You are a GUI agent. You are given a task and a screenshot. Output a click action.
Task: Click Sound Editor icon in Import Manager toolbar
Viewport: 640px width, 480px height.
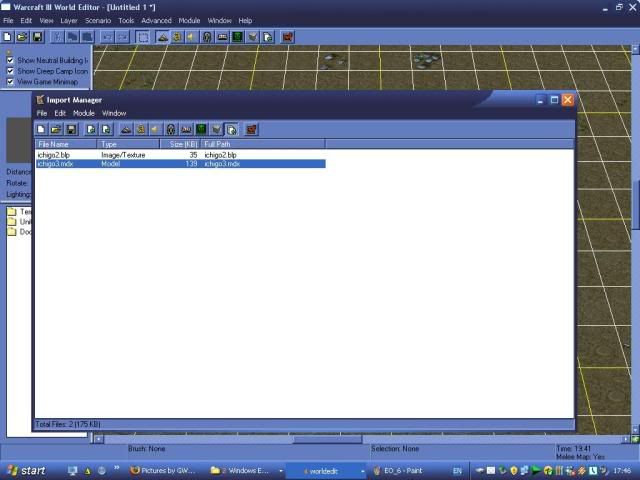point(156,130)
